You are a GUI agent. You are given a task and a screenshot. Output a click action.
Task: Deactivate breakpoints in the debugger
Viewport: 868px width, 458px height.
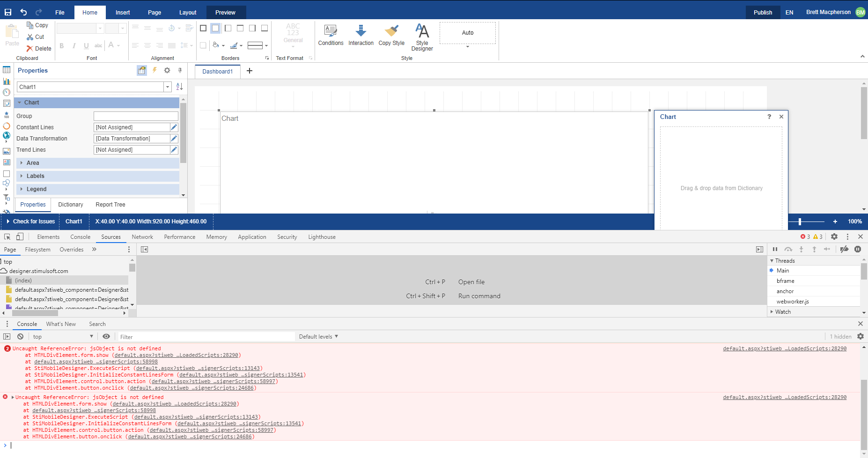click(x=844, y=250)
